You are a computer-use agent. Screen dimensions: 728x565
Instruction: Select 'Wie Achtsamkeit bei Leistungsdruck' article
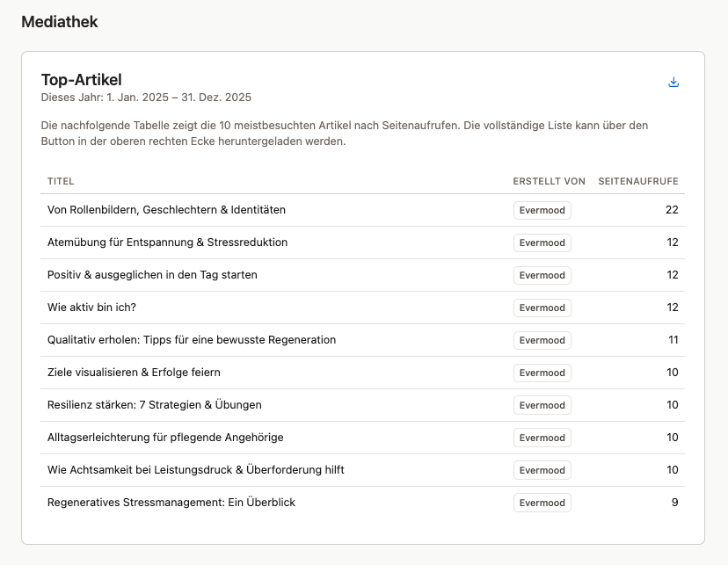tap(195, 470)
